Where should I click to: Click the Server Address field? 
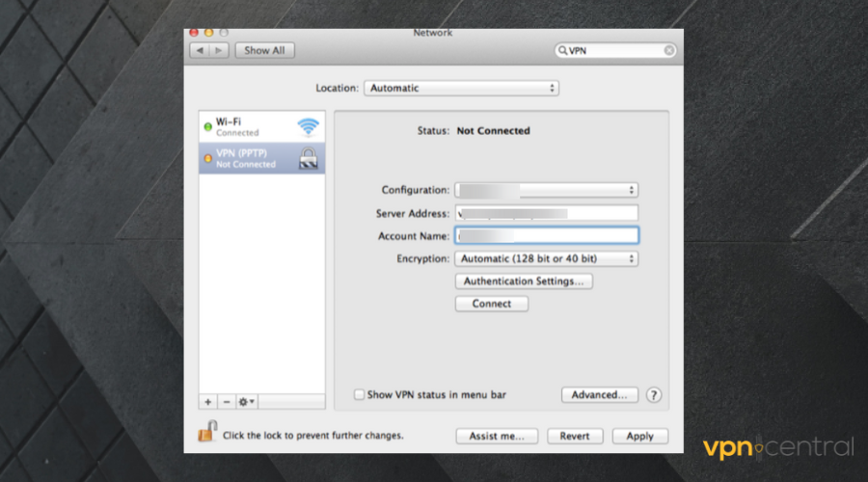tap(547, 213)
